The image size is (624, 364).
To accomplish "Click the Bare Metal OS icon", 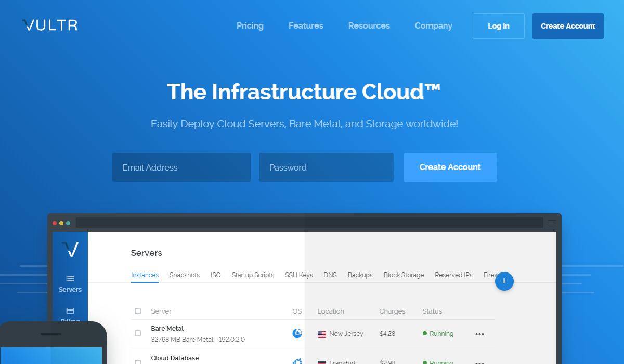I will pyautogui.click(x=297, y=333).
